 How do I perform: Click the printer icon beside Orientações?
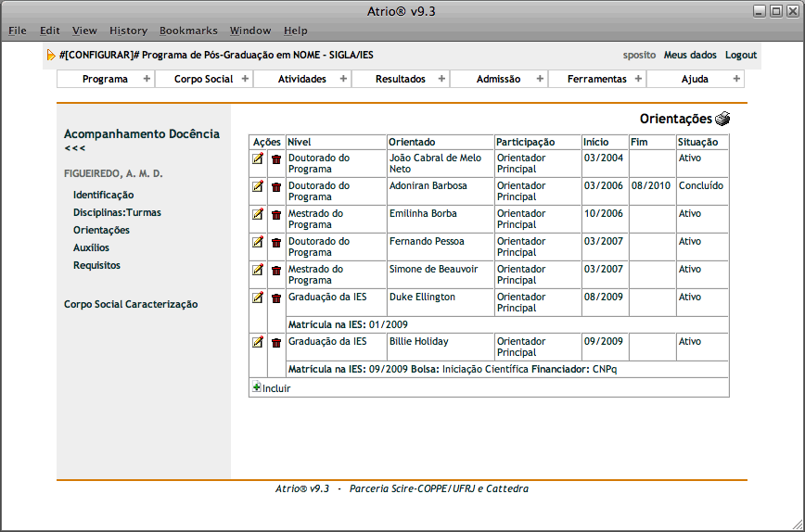point(722,119)
